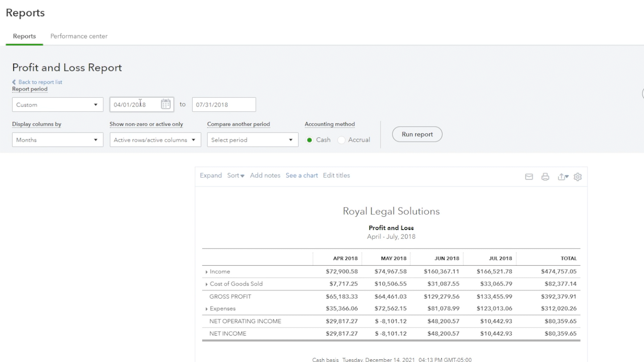Click COGS total $82,377.14

[560, 284]
